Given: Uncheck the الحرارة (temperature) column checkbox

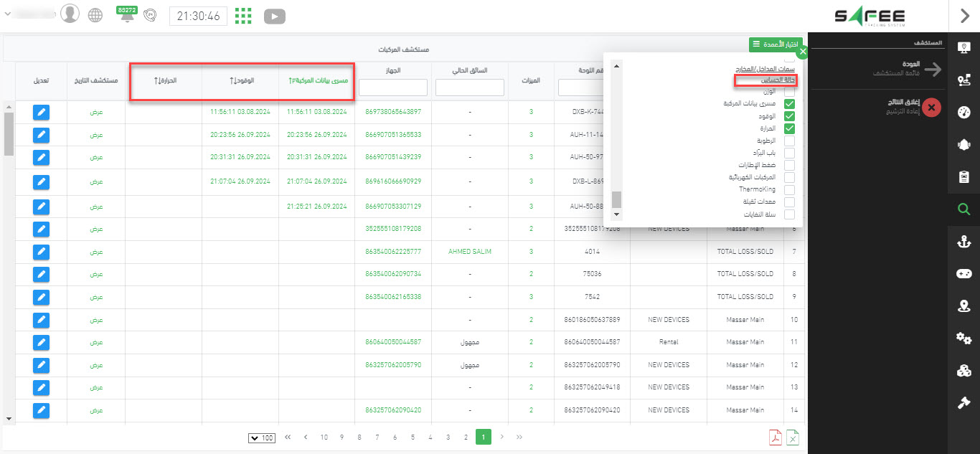Looking at the screenshot, I should click(789, 128).
